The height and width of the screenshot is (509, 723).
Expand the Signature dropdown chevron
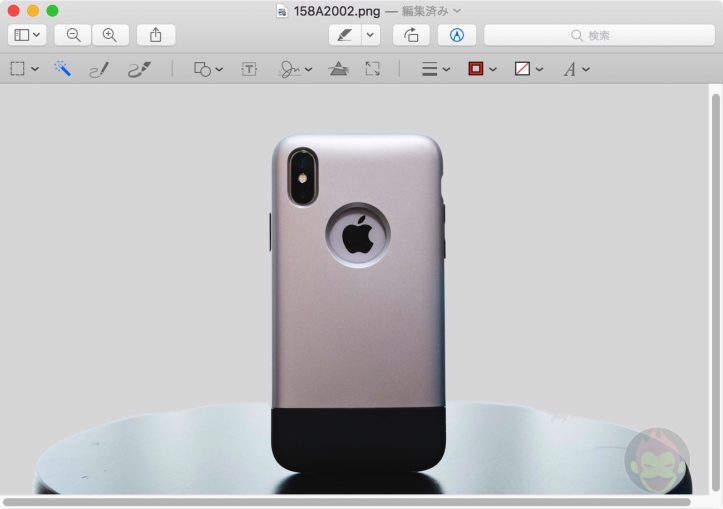pyautogui.click(x=308, y=69)
